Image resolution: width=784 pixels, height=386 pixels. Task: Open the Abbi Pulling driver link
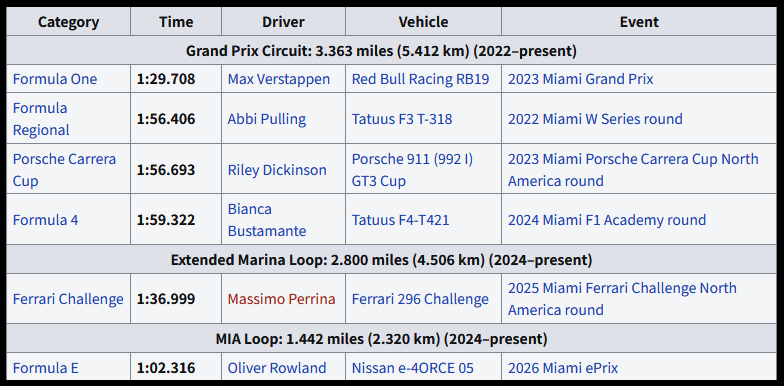pos(267,119)
